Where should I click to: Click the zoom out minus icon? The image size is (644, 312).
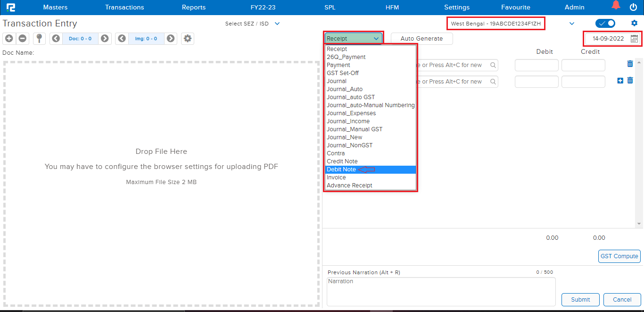tap(22, 39)
